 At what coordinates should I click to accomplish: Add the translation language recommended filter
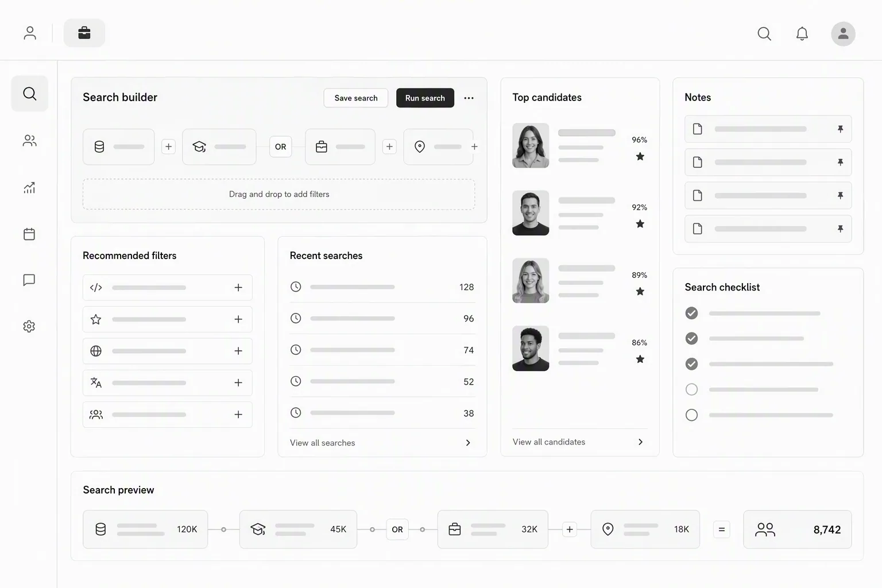(x=238, y=382)
